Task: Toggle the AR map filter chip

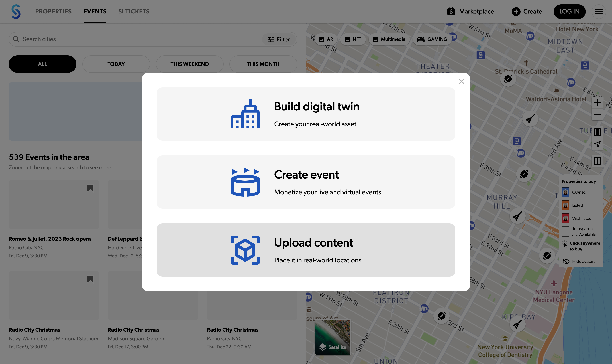Action: click(x=326, y=39)
